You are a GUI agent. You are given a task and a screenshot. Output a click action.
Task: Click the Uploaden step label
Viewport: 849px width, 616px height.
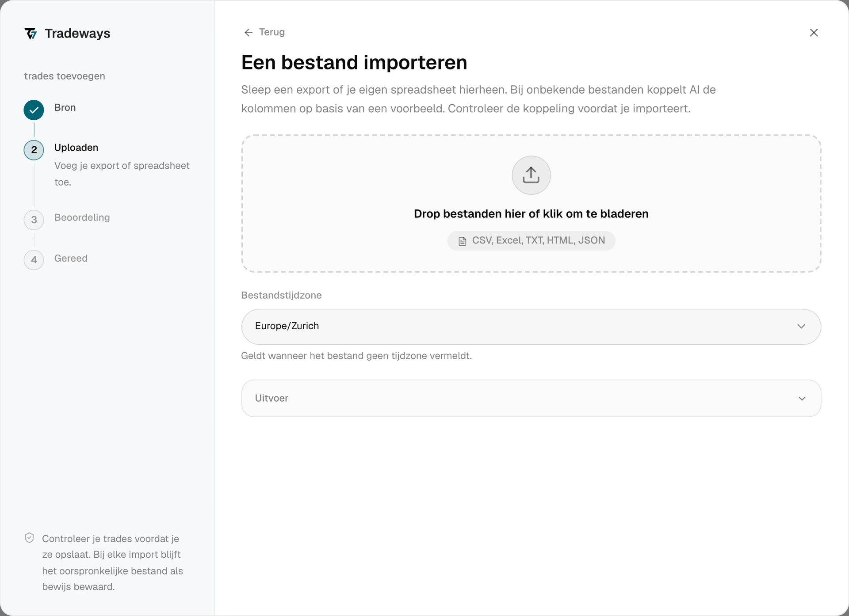76,148
